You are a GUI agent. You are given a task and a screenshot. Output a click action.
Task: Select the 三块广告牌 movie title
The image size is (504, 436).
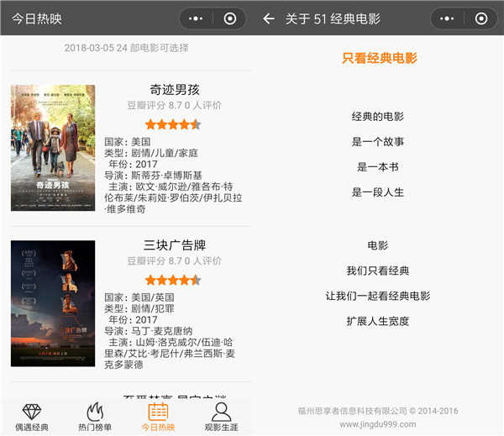coord(174,245)
